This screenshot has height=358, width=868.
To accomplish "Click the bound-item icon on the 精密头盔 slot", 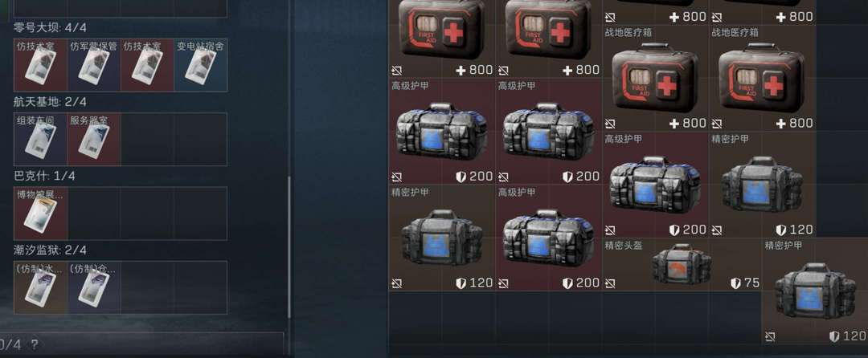I will pyautogui.click(x=610, y=283).
